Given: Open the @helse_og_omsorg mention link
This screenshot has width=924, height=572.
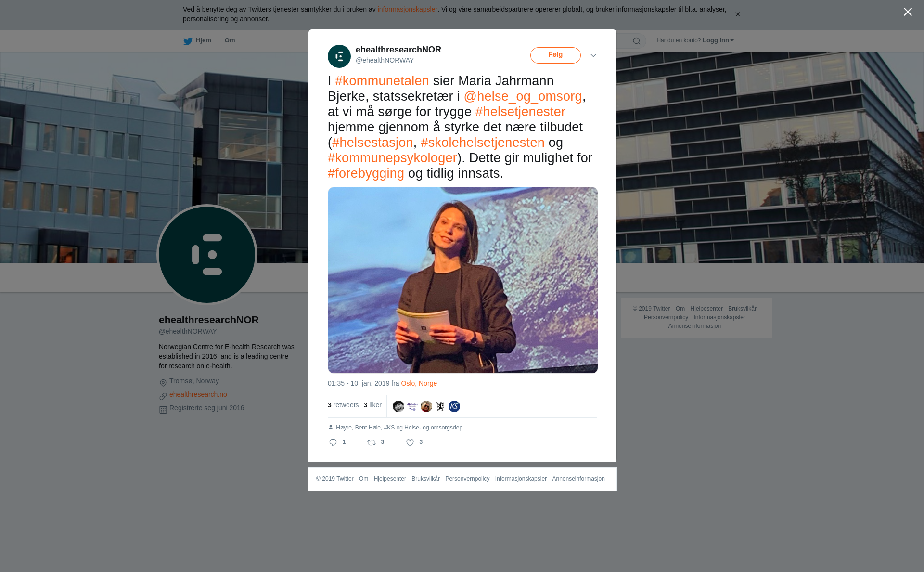Looking at the screenshot, I should 523,96.
